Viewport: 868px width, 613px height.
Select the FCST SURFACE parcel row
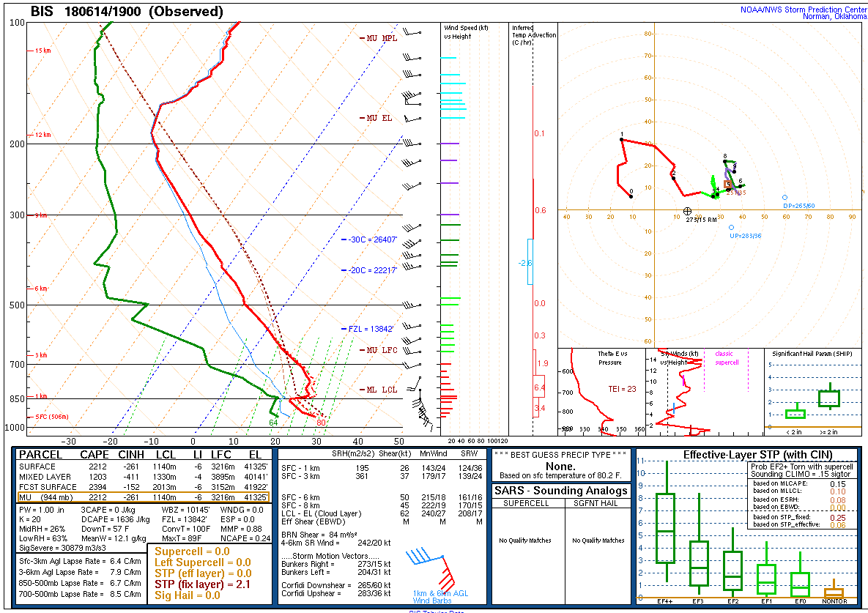(x=144, y=487)
